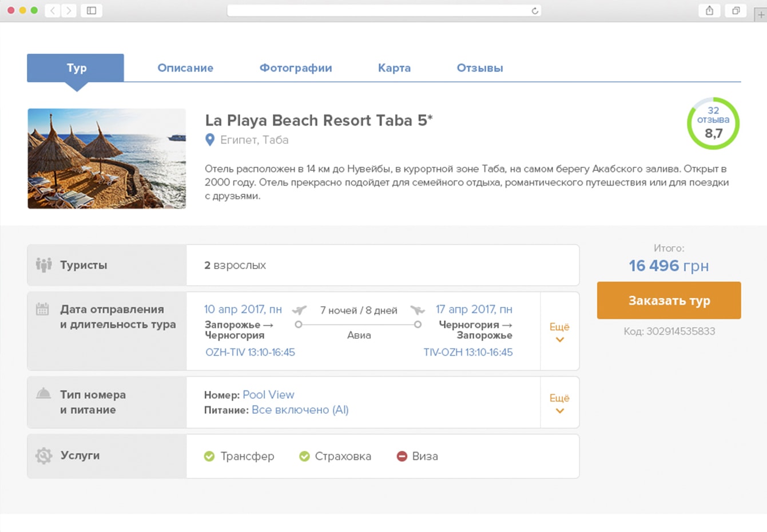Toggle the Трансфер green checkmark

click(209, 456)
